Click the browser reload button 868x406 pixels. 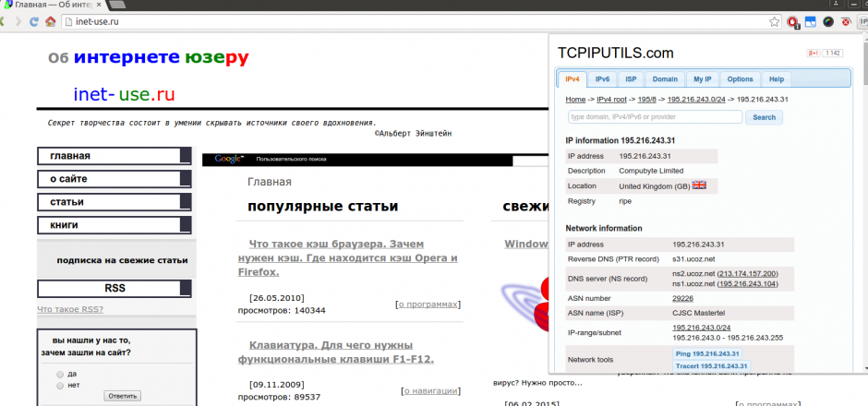pos(34,21)
